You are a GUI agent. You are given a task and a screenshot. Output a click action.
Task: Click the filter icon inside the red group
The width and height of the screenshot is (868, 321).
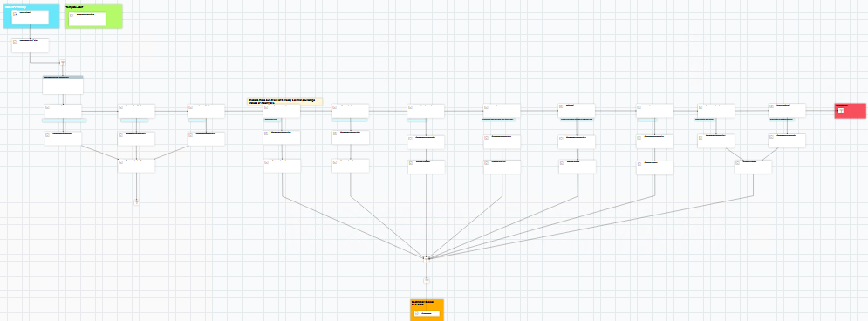pos(840,111)
